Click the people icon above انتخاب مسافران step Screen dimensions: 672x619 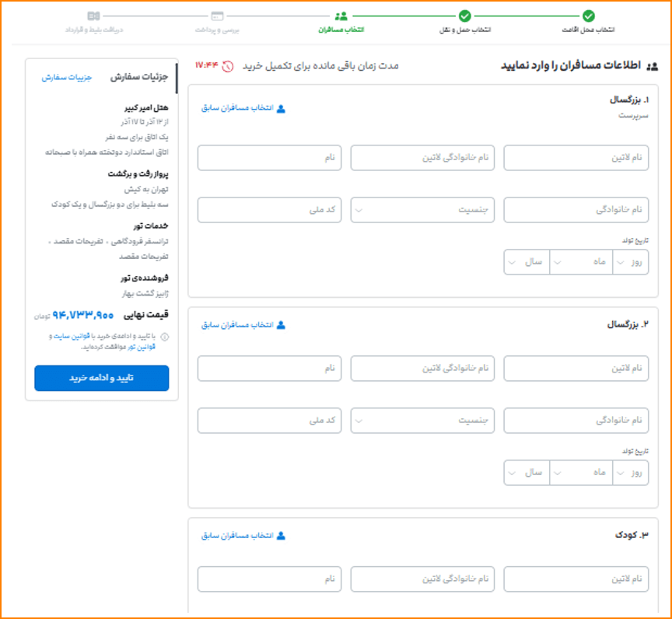coord(341,16)
